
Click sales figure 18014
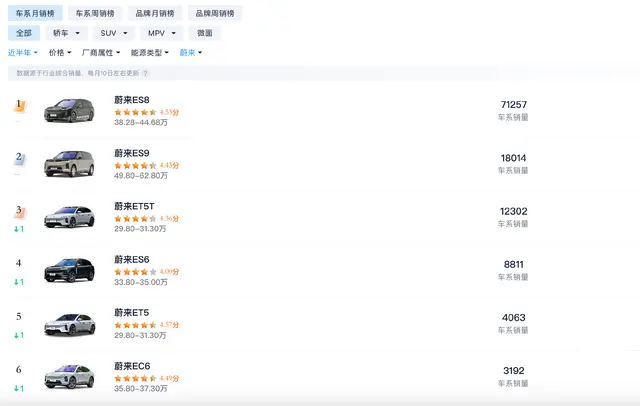513,158
